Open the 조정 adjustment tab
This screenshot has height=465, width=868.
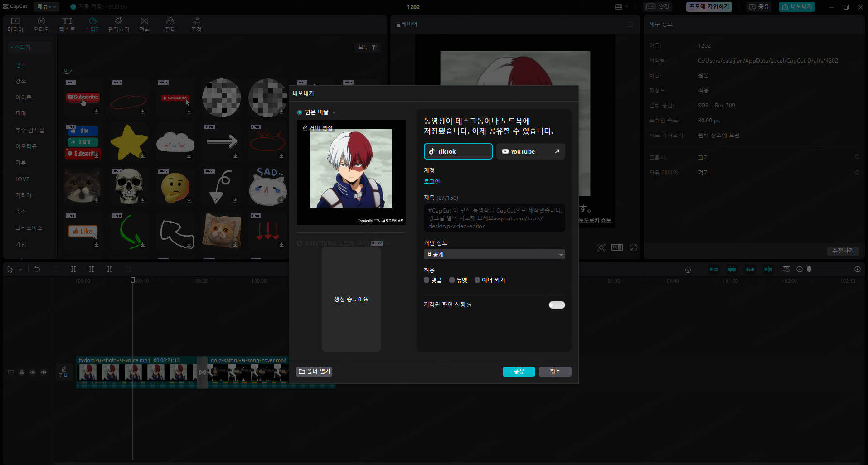pos(196,24)
